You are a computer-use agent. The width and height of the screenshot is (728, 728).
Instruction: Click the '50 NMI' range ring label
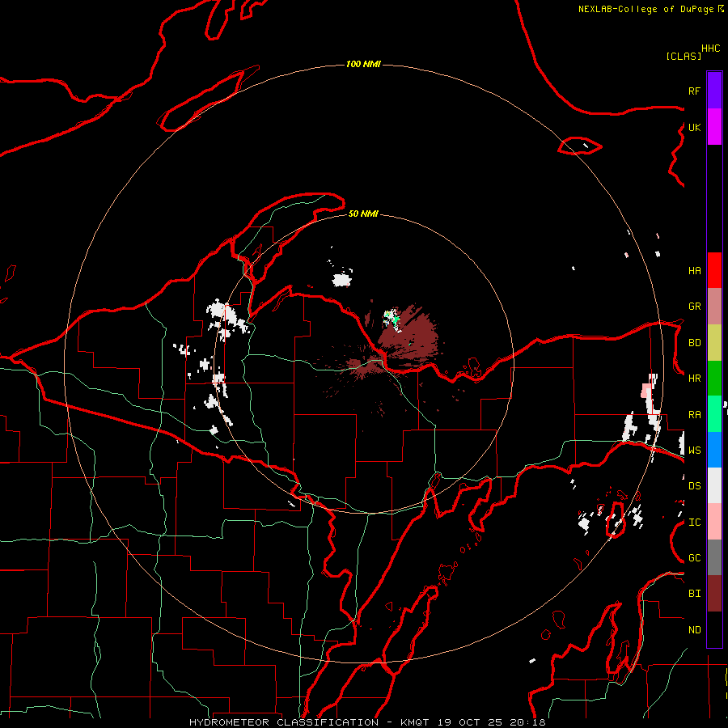(363, 214)
